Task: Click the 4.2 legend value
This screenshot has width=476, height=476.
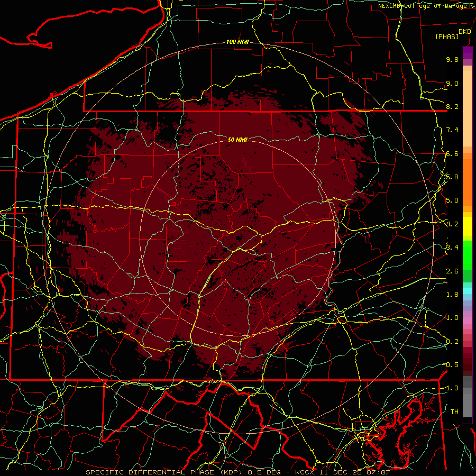Action: click(452, 224)
